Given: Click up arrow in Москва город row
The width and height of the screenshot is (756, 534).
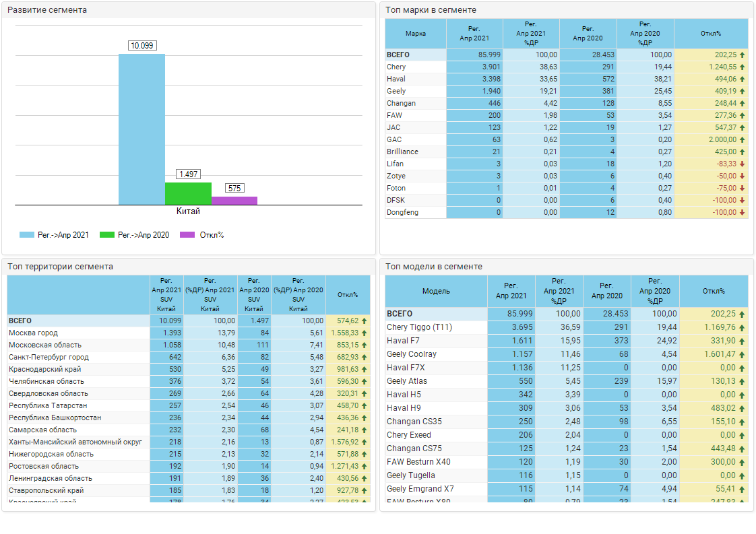Looking at the screenshot, I should pos(365,333).
